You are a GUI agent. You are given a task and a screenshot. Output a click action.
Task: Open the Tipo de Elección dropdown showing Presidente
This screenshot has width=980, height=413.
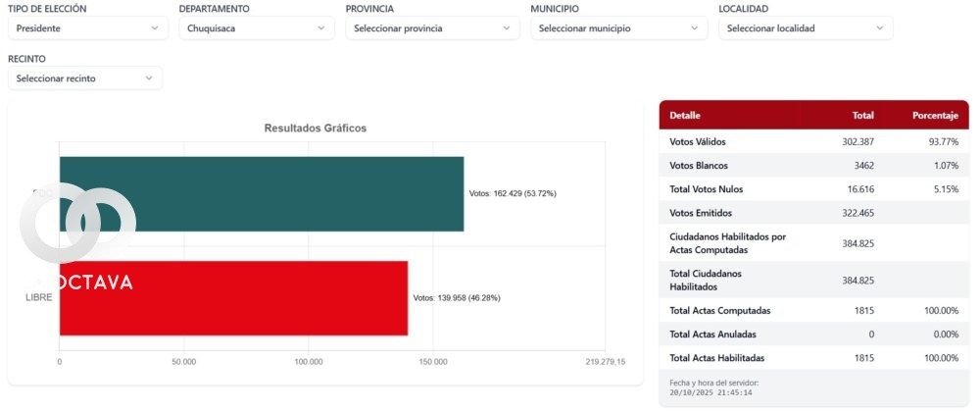[87, 28]
